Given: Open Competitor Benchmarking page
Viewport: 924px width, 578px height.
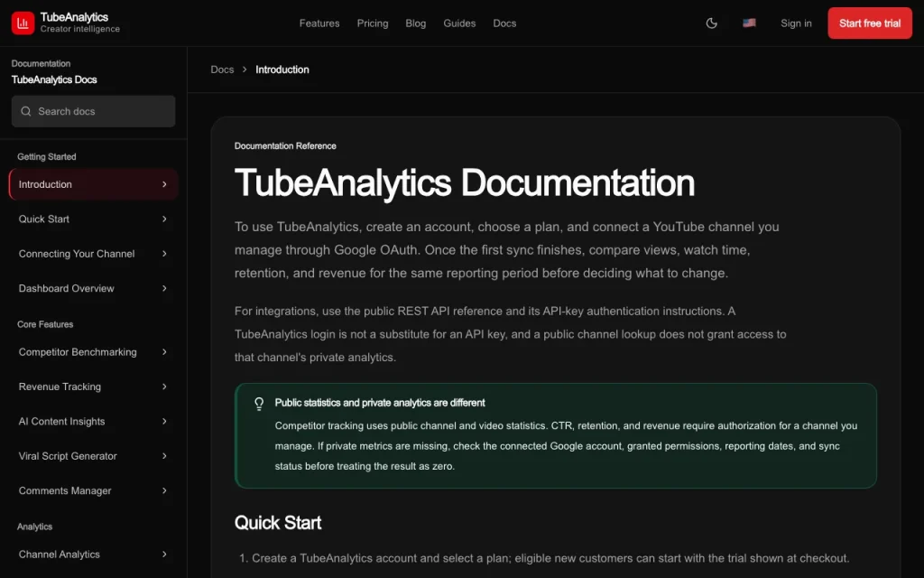Looking at the screenshot, I should (x=93, y=352).
